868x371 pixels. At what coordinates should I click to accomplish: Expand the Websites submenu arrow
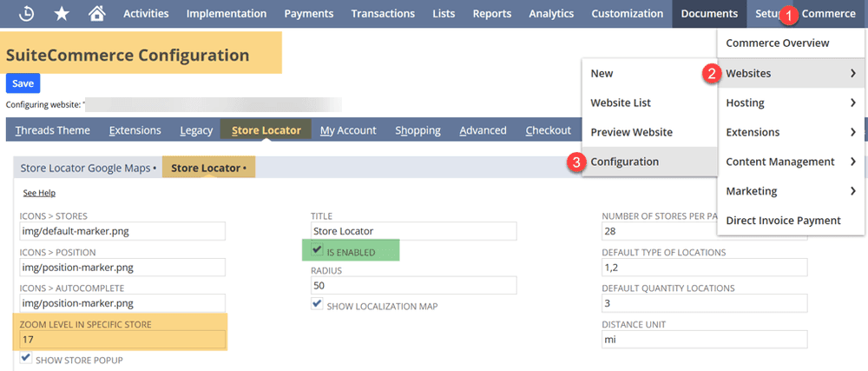pyautogui.click(x=853, y=73)
